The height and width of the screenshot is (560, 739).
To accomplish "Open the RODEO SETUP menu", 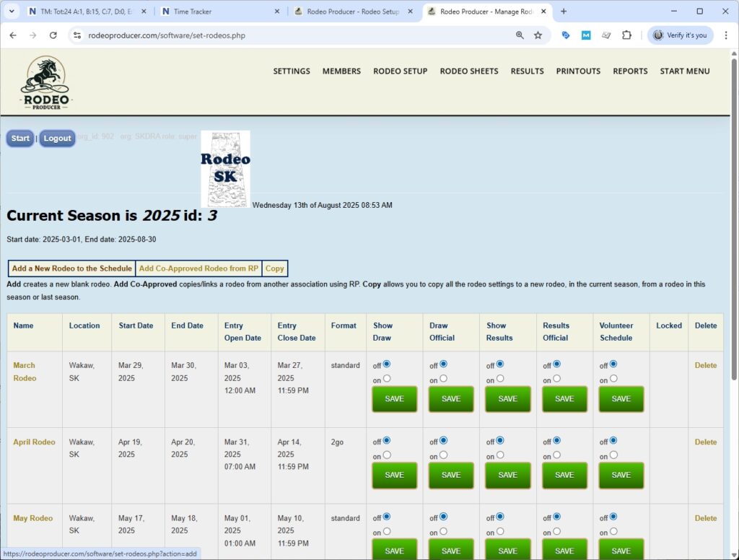I will coord(400,71).
